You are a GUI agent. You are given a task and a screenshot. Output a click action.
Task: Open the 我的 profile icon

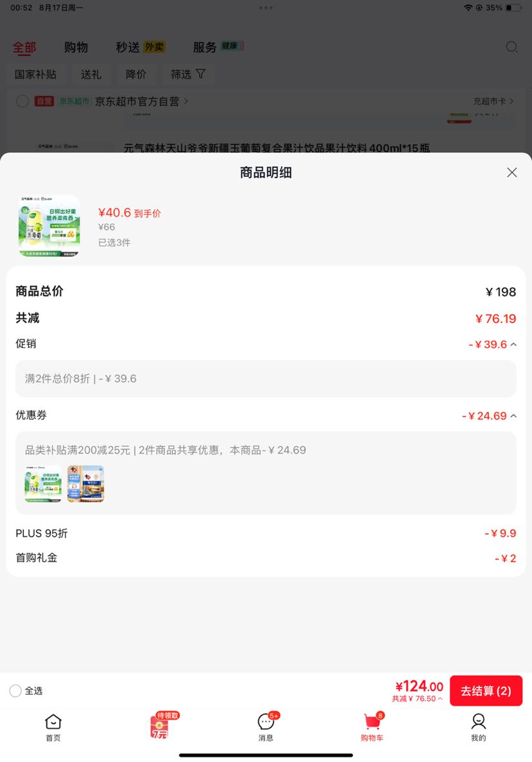click(478, 727)
